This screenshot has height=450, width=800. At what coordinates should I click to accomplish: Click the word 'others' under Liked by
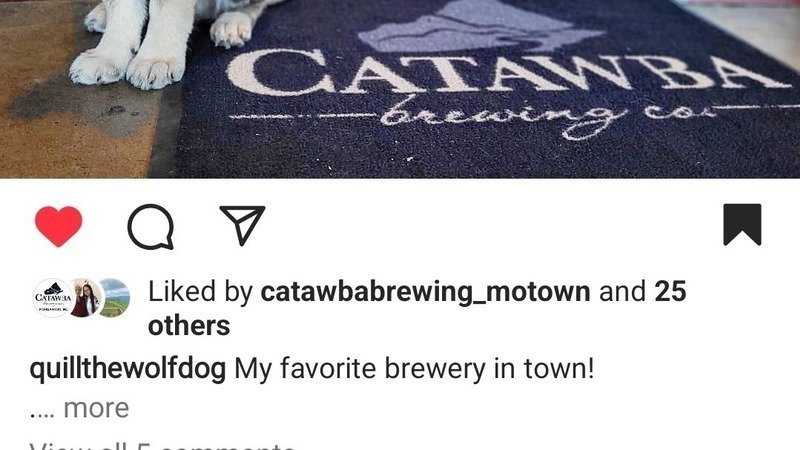click(189, 326)
